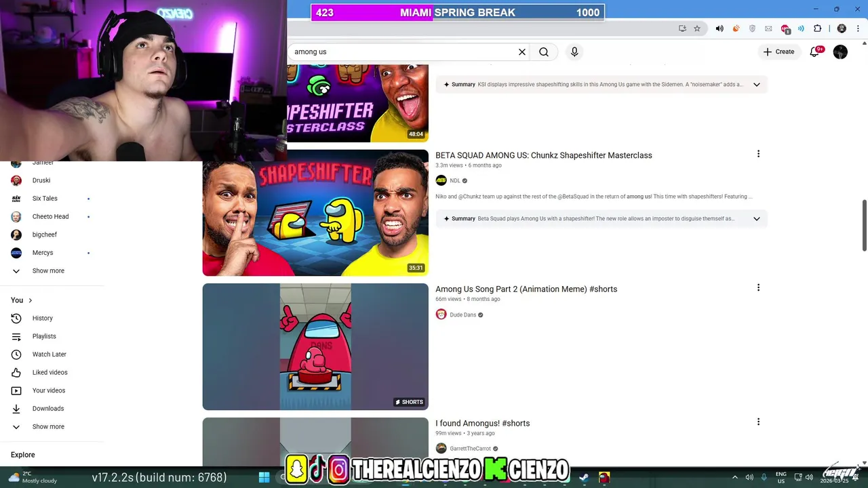Open options for 'I found Amongus!' video
This screenshot has height=488, width=868.
point(758,422)
